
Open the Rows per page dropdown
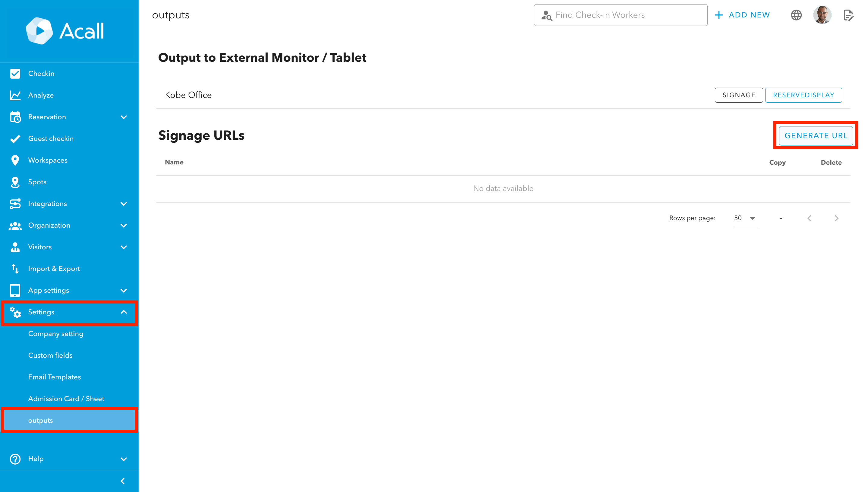[746, 218]
